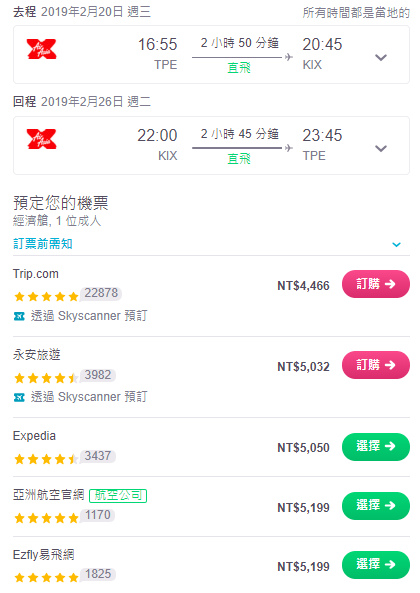Click Skyscanner ticket icon under Trip.com
This screenshot has width=420, height=593.
click(x=19, y=316)
